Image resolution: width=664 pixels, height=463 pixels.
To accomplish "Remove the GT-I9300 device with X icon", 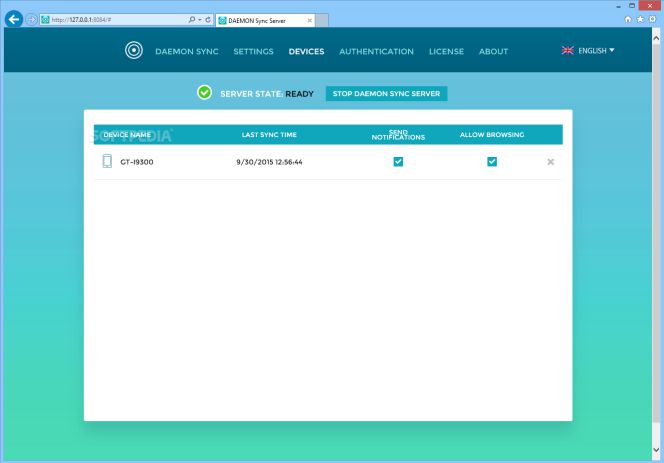I will [551, 162].
